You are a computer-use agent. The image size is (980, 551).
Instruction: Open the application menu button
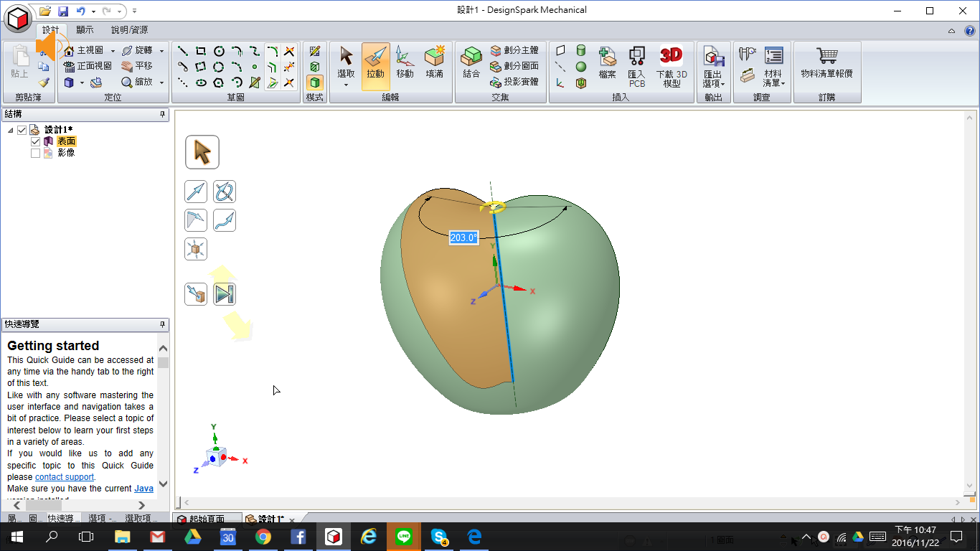19,18
